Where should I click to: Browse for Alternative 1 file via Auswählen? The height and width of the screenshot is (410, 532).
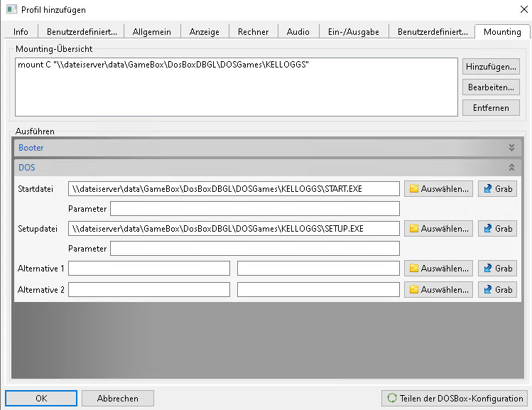[438, 269]
